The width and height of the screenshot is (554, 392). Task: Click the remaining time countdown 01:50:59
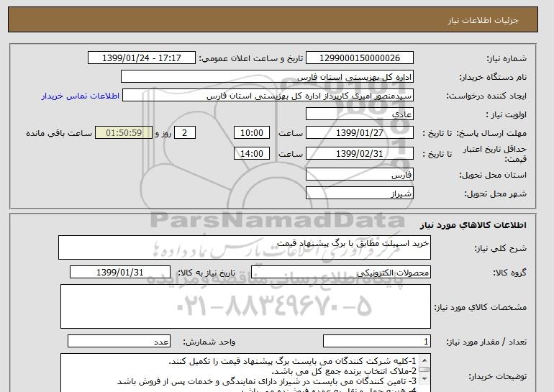(124, 133)
